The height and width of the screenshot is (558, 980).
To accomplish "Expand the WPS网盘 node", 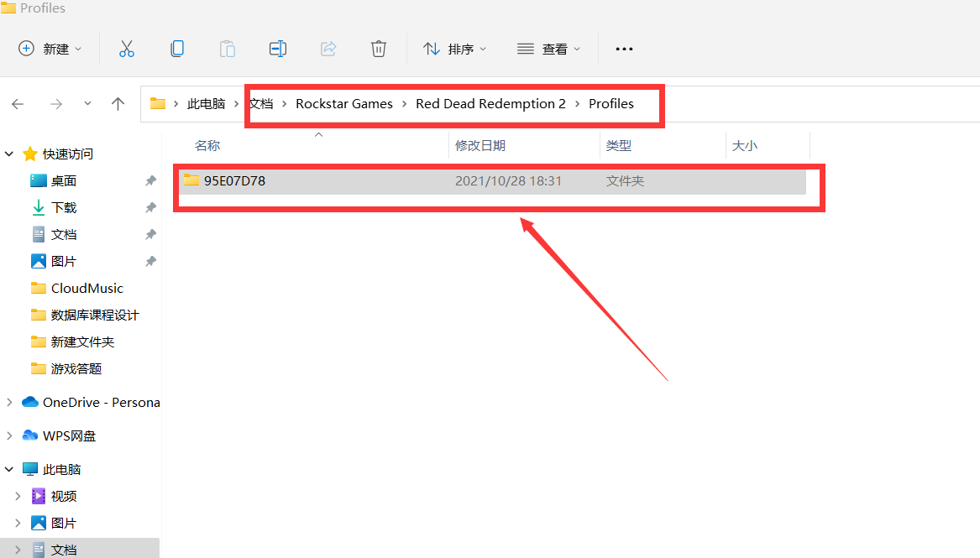I will point(9,435).
